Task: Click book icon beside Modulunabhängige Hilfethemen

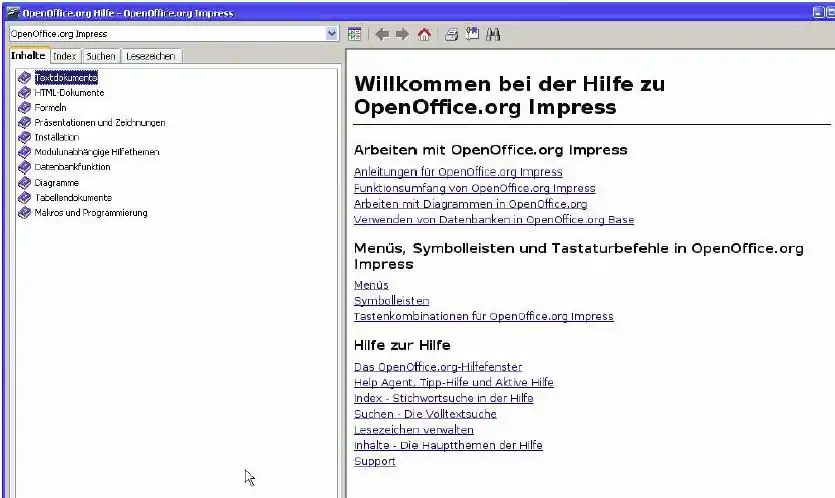Action: [x=24, y=152]
